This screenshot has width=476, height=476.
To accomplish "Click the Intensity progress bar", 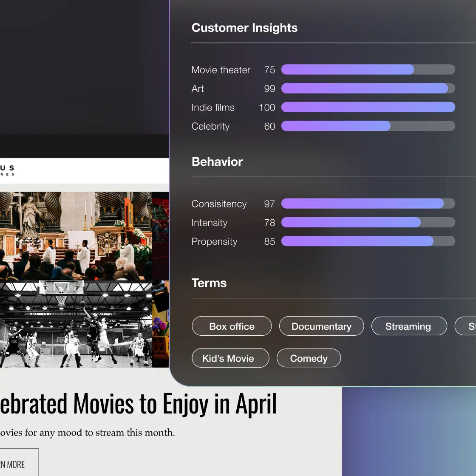I will click(x=368, y=222).
